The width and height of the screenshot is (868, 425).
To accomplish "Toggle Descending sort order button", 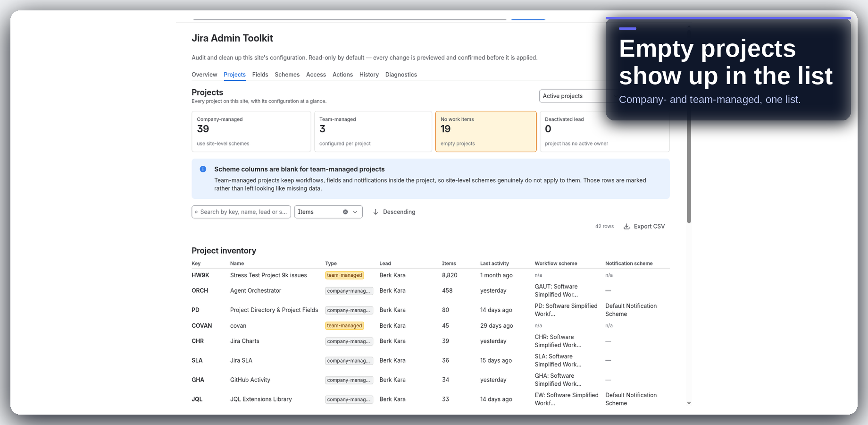I will point(394,212).
